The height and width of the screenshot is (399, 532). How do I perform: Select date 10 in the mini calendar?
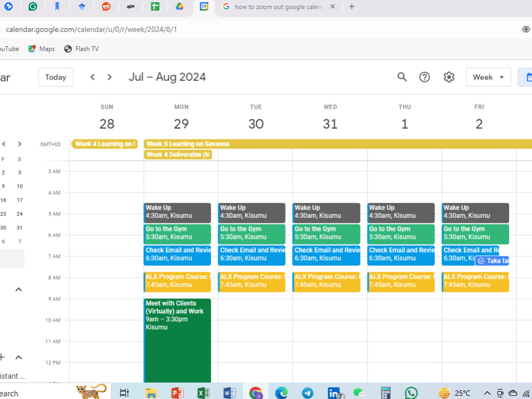pyautogui.click(x=20, y=186)
